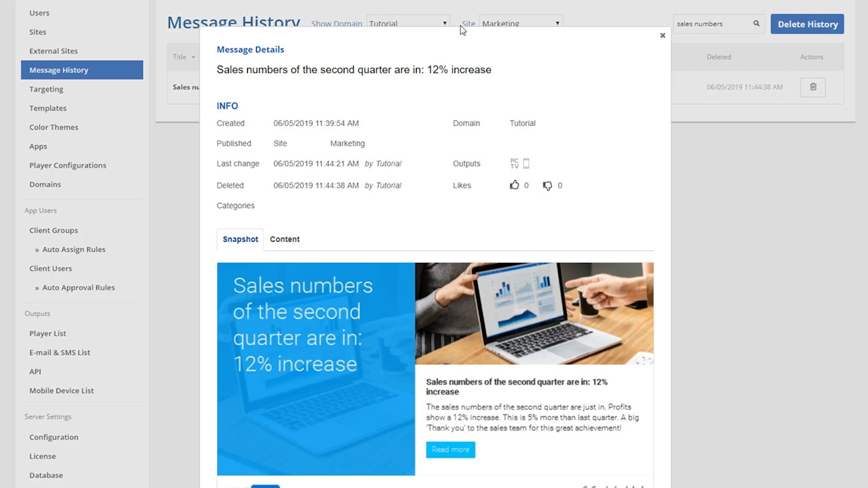Click the thumbs down dislike icon
868x488 pixels.
547,186
